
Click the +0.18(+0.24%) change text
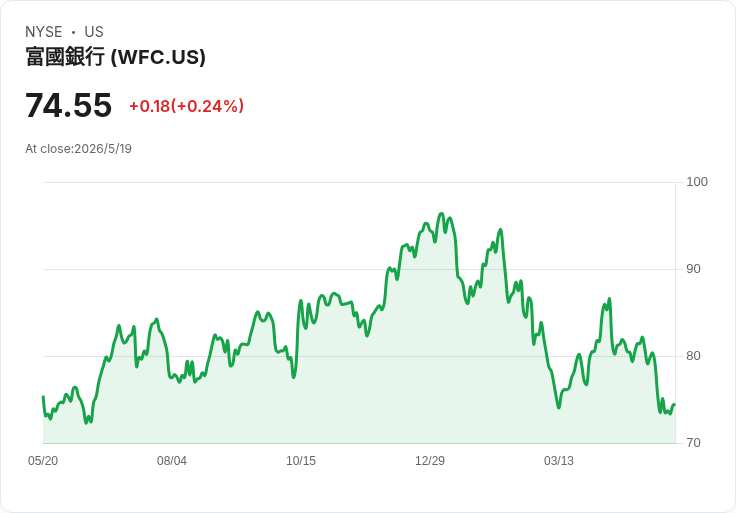(x=187, y=106)
